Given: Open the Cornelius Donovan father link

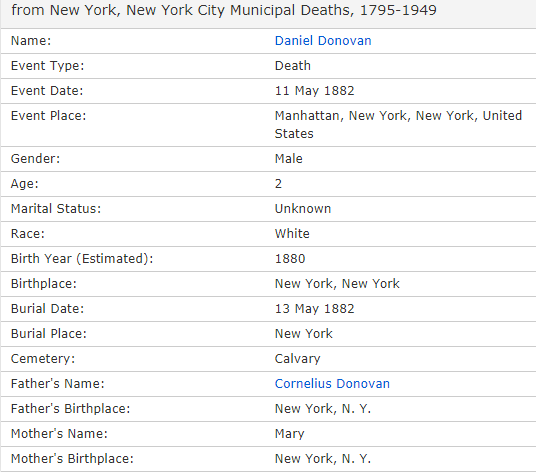Looking at the screenshot, I should tap(332, 383).
